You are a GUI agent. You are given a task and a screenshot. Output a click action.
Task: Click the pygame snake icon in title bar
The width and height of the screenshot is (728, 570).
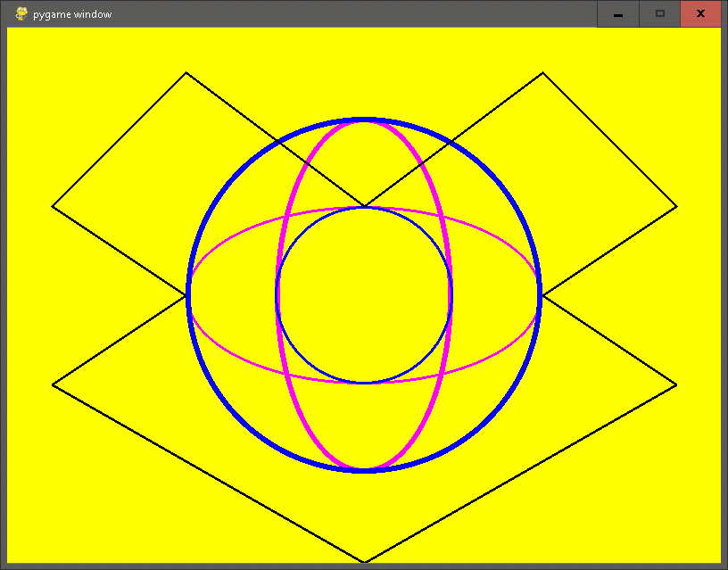[21, 14]
